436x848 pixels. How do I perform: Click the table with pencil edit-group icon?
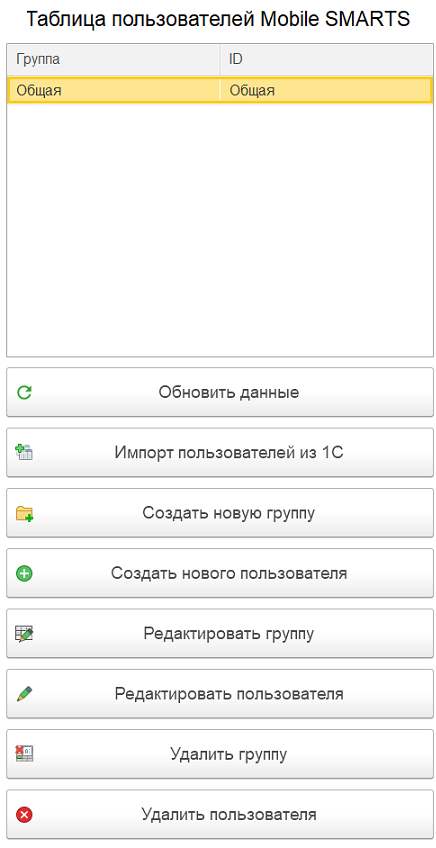pos(24,633)
